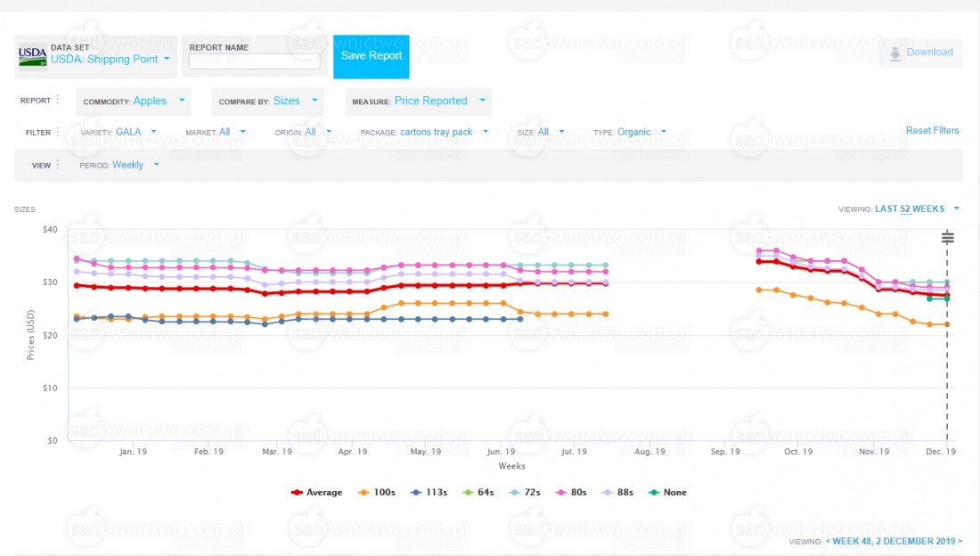Click the Download button

point(921,53)
